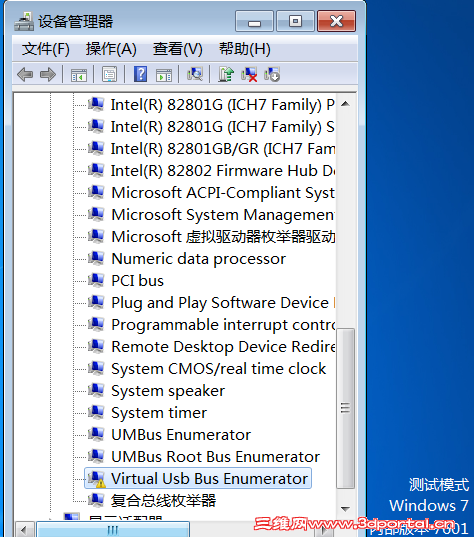Open the 帮助(H) menu
Screen dimensions: 474x537
click(x=245, y=49)
